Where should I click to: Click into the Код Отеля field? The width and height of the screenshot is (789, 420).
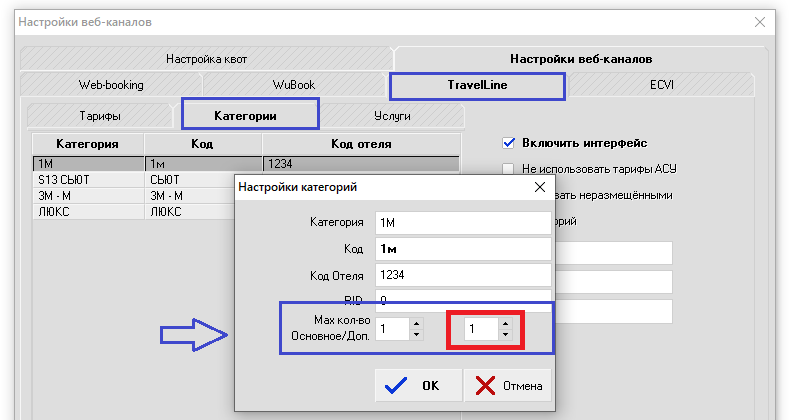[462, 275]
